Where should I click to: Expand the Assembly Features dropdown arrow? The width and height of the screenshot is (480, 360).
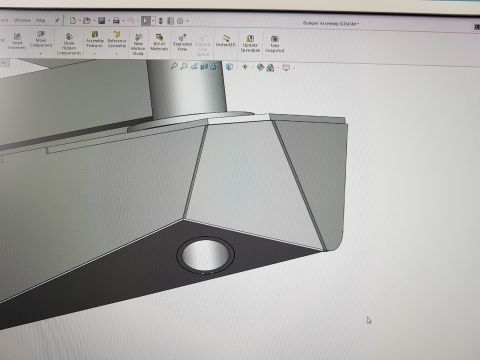tap(94, 53)
